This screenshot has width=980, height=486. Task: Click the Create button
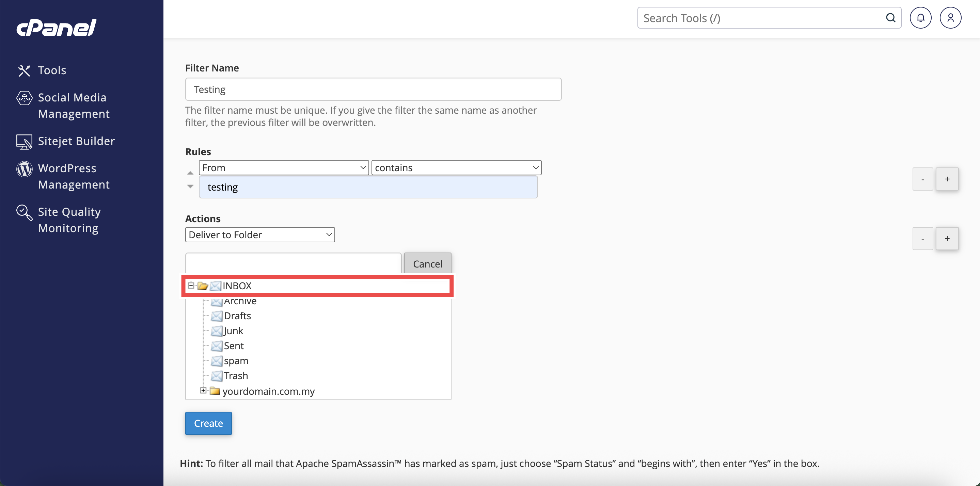click(x=208, y=423)
